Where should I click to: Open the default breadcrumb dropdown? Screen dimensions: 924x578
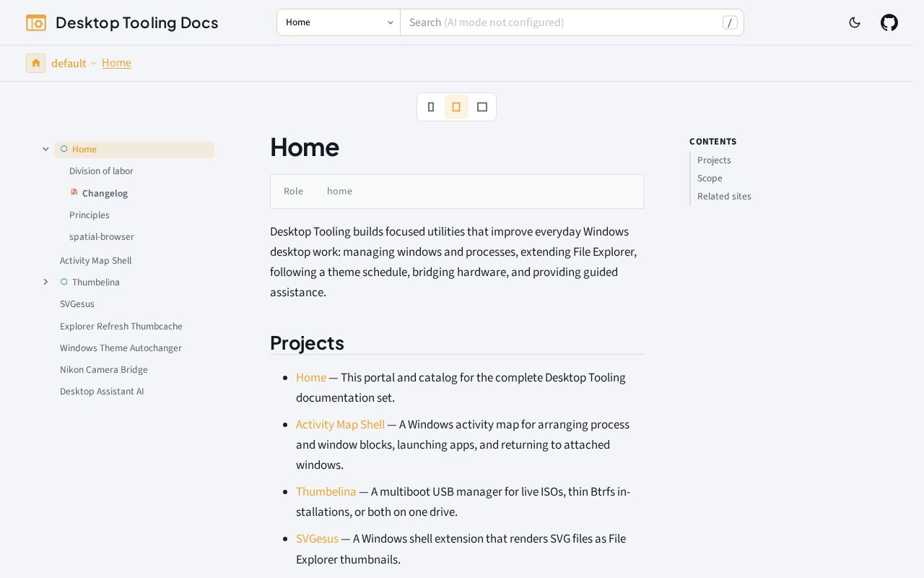74,63
